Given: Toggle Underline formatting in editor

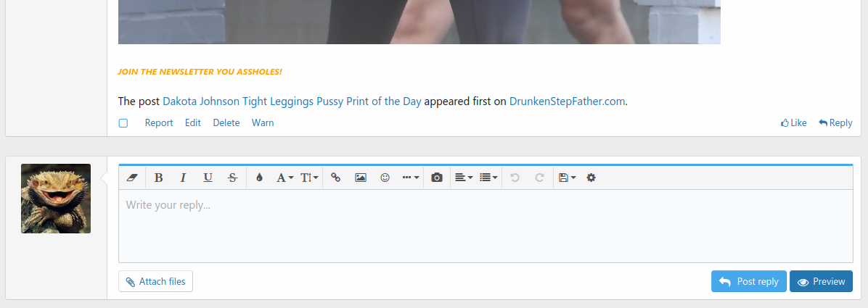Looking at the screenshot, I should click(x=208, y=178).
